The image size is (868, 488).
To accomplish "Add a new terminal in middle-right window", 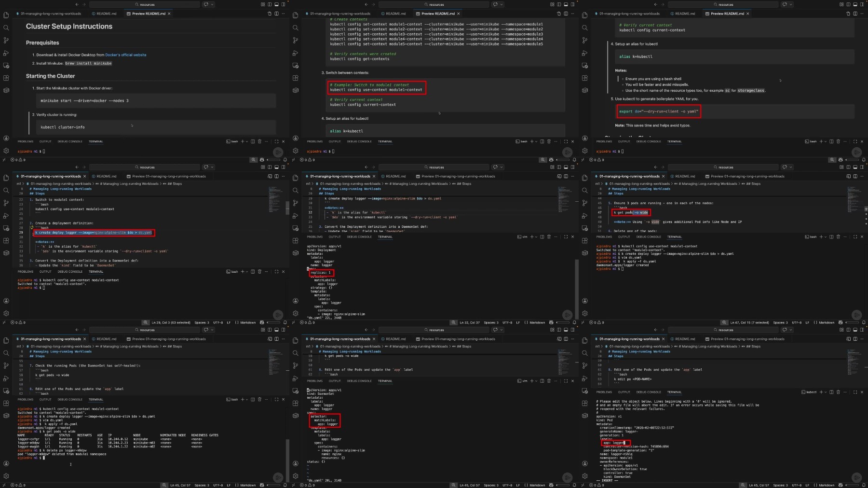I will coord(821,237).
